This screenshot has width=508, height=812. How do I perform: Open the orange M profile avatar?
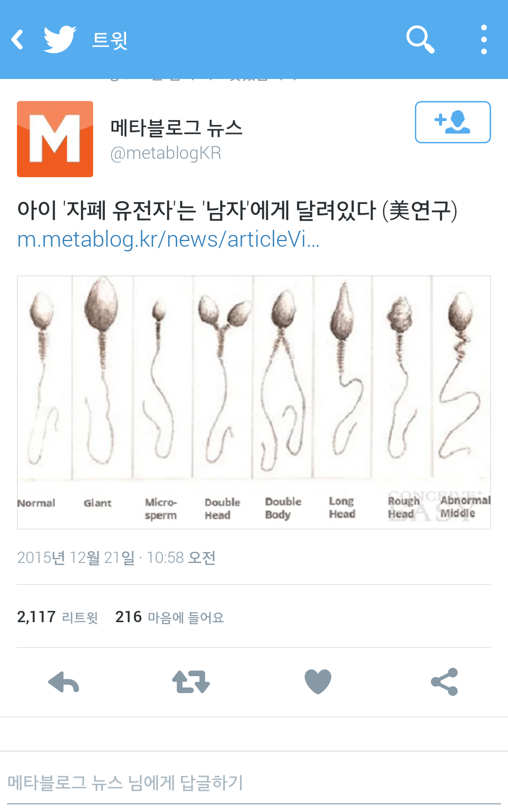[55, 139]
